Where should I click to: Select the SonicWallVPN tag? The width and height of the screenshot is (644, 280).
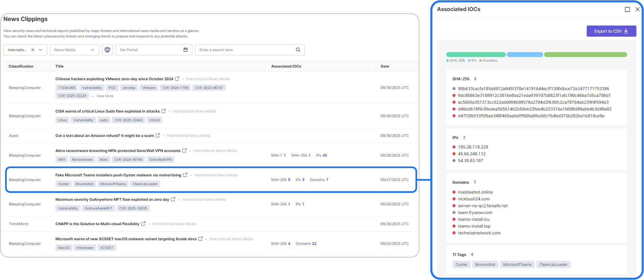tap(160, 160)
